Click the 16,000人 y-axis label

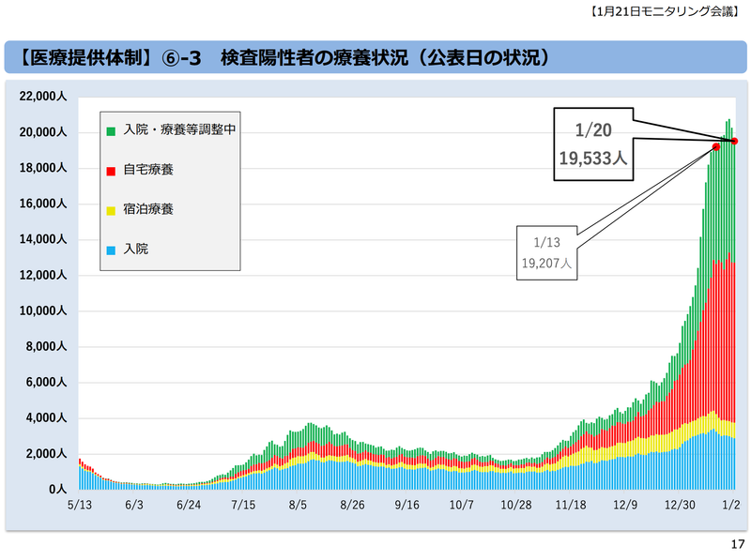click(43, 204)
